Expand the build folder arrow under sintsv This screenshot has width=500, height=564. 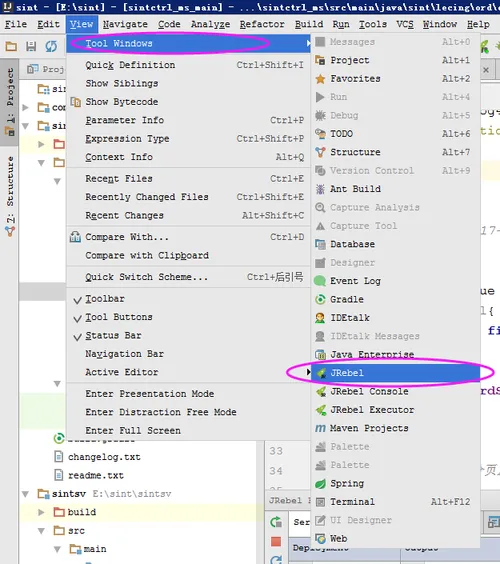click(41, 512)
